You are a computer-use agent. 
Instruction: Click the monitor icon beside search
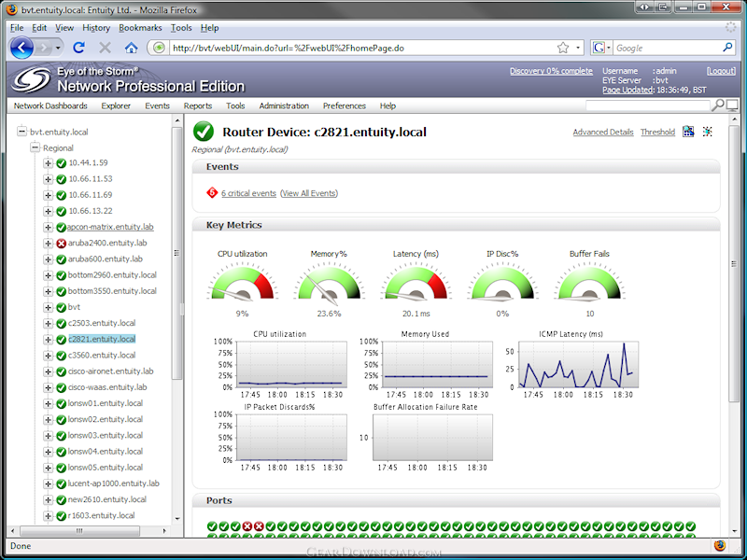click(x=732, y=105)
